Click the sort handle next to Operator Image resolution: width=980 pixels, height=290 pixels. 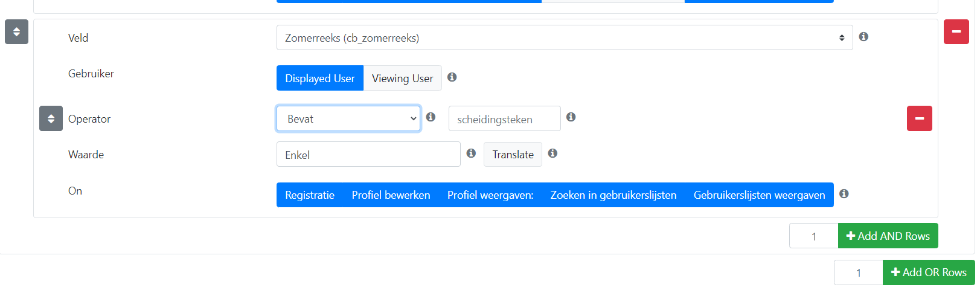(x=51, y=118)
